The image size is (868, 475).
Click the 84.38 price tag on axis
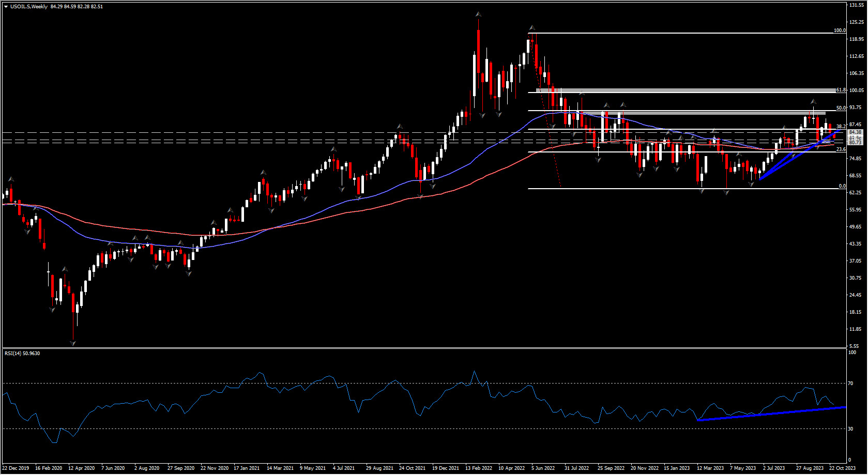point(856,132)
